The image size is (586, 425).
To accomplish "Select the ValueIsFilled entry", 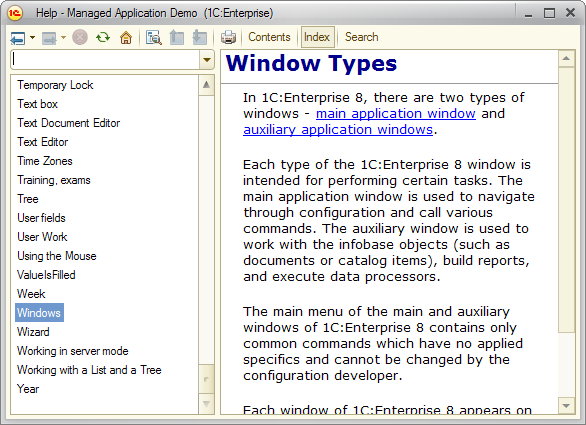I will tap(46, 275).
